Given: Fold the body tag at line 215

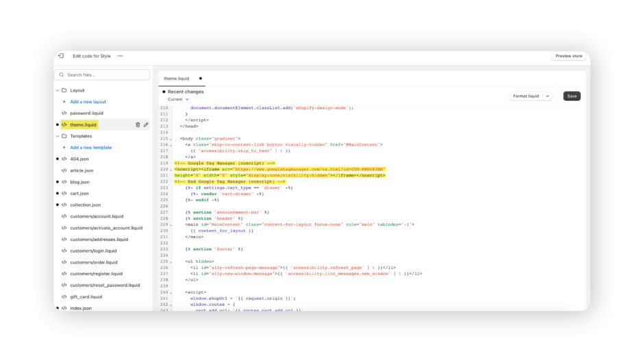Looking at the screenshot, I should pos(171,139).
